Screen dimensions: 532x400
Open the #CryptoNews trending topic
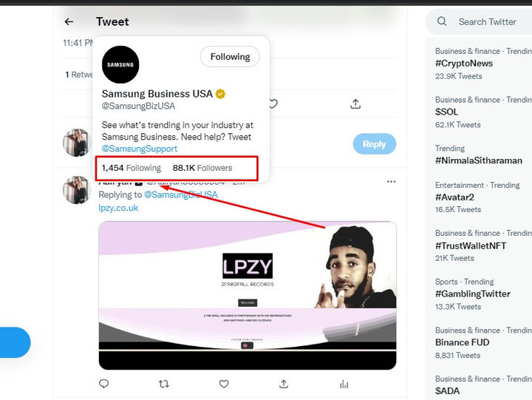tap(464, 64)
